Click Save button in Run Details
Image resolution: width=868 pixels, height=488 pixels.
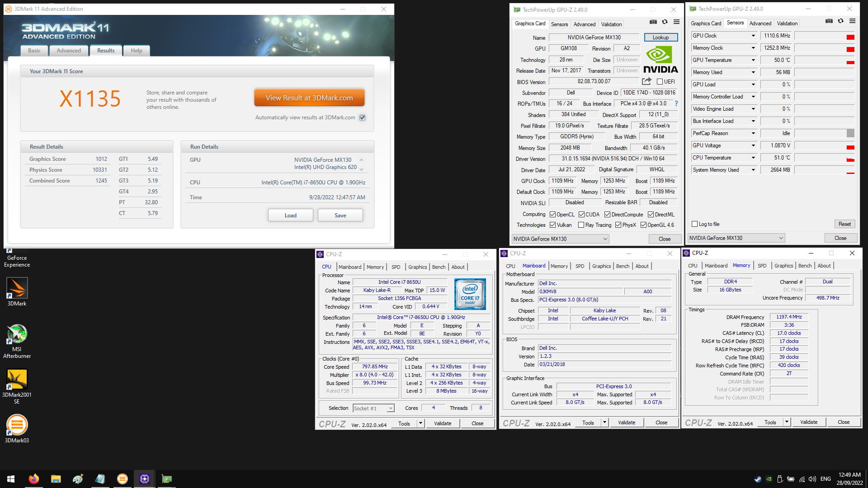(340, 216)
